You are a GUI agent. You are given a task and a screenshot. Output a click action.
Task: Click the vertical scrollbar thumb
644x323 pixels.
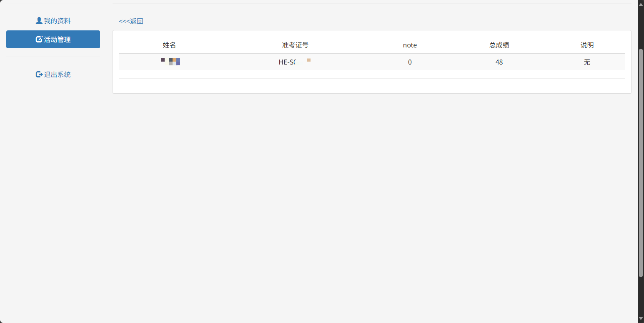(641, 162)
